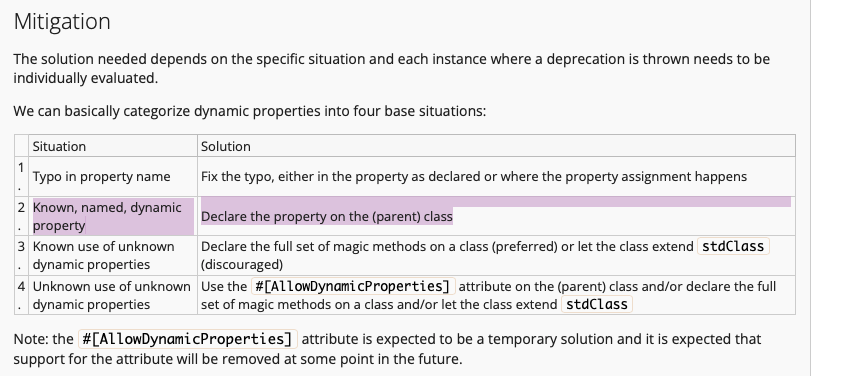Click the #[AllowDynamicProperties] code in the table
The image size is (845, 376).
click(x=352, y=286)
